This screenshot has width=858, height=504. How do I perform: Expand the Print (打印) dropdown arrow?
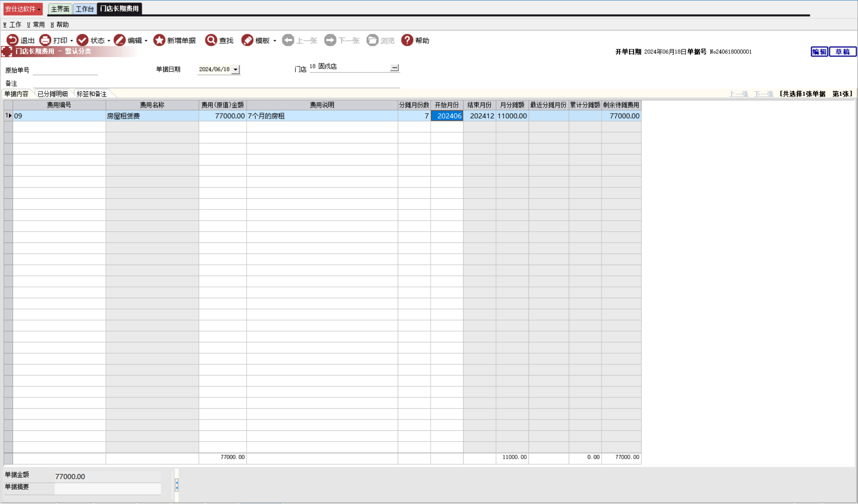71,41
